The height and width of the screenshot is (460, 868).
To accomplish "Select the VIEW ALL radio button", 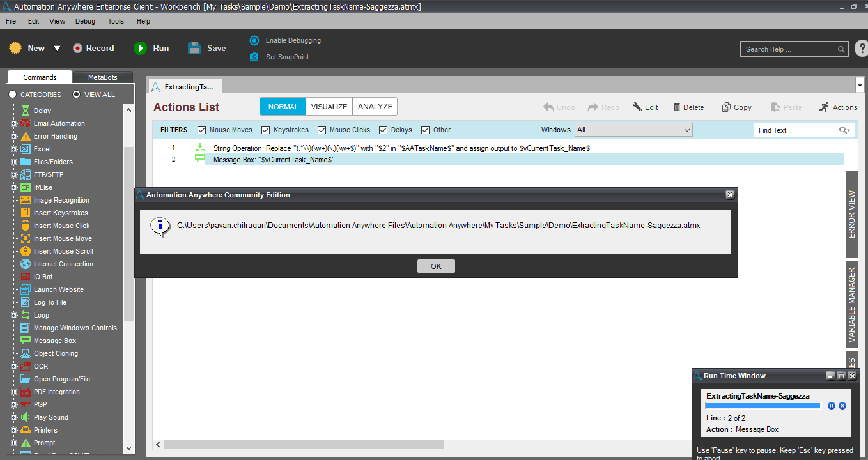I will [77, 95].
